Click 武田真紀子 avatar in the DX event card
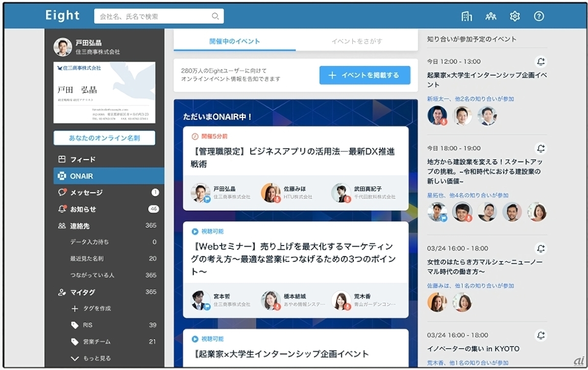The width and height of the screenshot is (588, 370). pos(341,193)
